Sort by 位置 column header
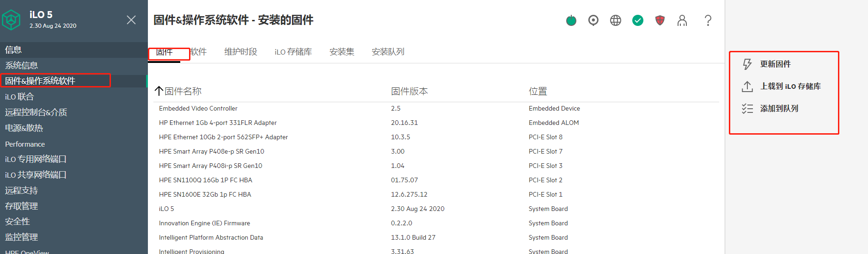This screenshot has width=868, height=254. click(x=538, y=91)
